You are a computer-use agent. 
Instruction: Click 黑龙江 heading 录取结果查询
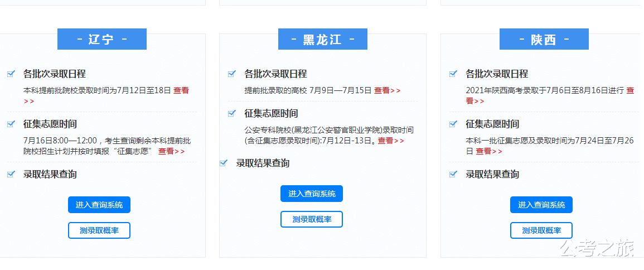[263, 163]
